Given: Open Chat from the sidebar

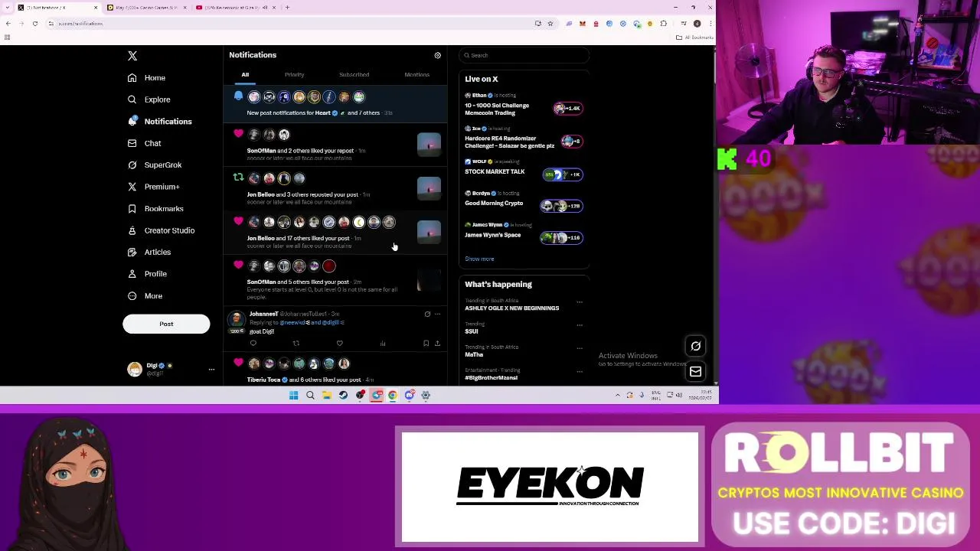Looking at the screenshot, I should coord(144,143).
